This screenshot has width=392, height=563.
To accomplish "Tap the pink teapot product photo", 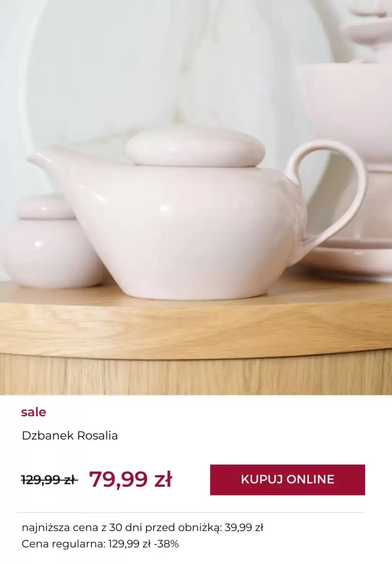I will [x=196, y=198].
